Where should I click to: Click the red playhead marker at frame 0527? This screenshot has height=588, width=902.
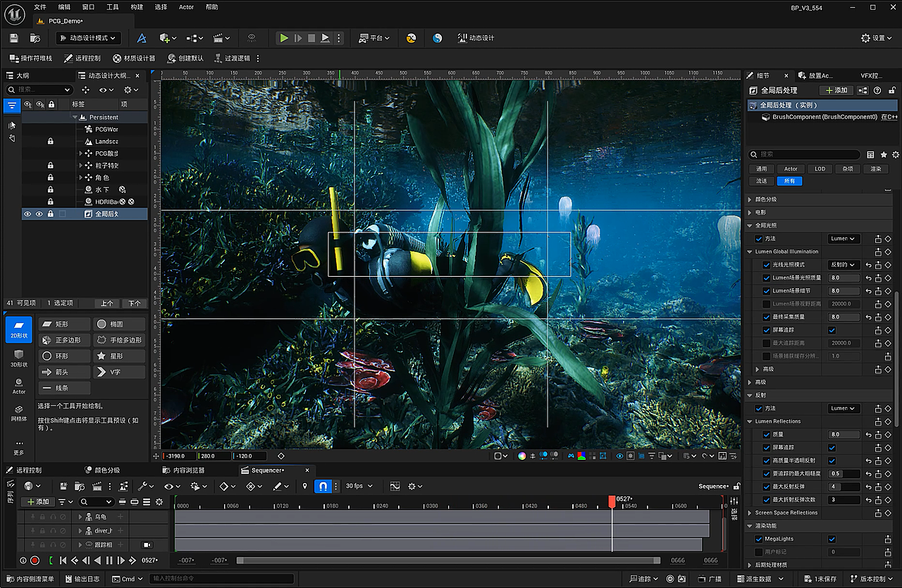(x=612, y=500)
